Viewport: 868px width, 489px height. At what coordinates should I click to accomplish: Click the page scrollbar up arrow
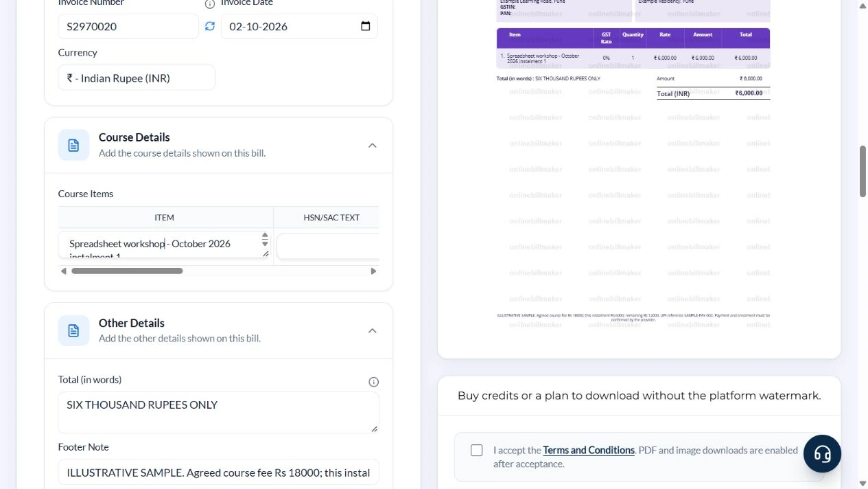click(x=863, y=5)
